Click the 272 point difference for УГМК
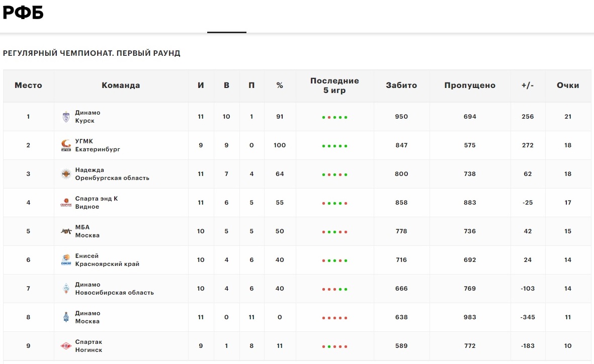 click(x=528, y=145)
